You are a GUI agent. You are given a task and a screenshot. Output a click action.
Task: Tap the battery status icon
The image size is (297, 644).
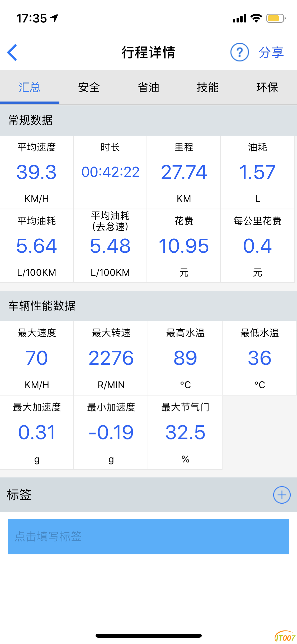click(x=276, y=18)
